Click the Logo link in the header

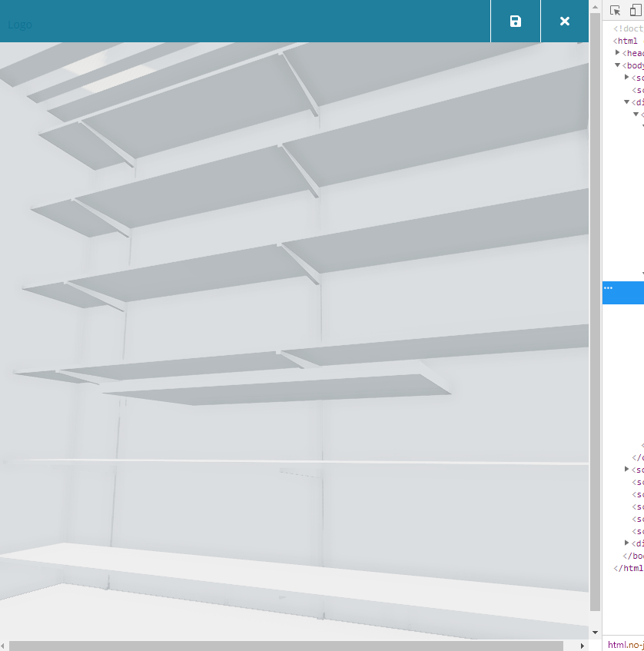click(x=19, y=24)
